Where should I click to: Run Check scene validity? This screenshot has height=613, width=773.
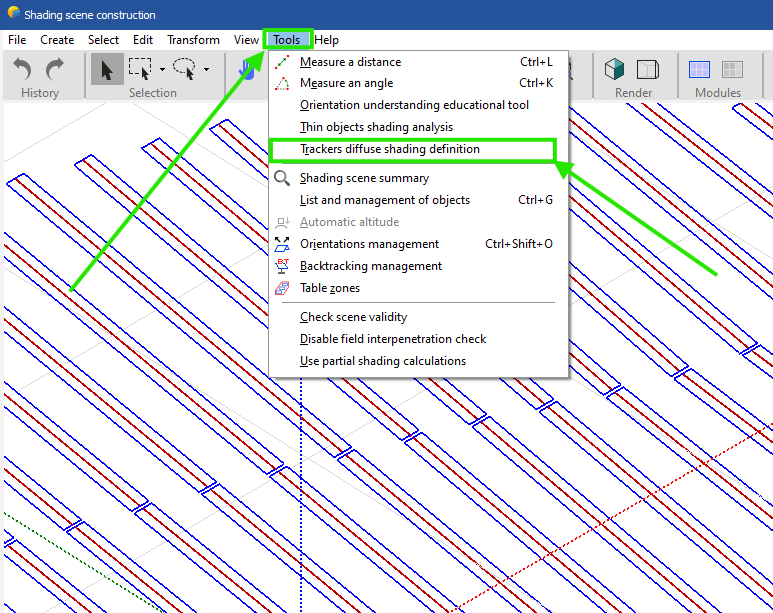coord(419,317)
